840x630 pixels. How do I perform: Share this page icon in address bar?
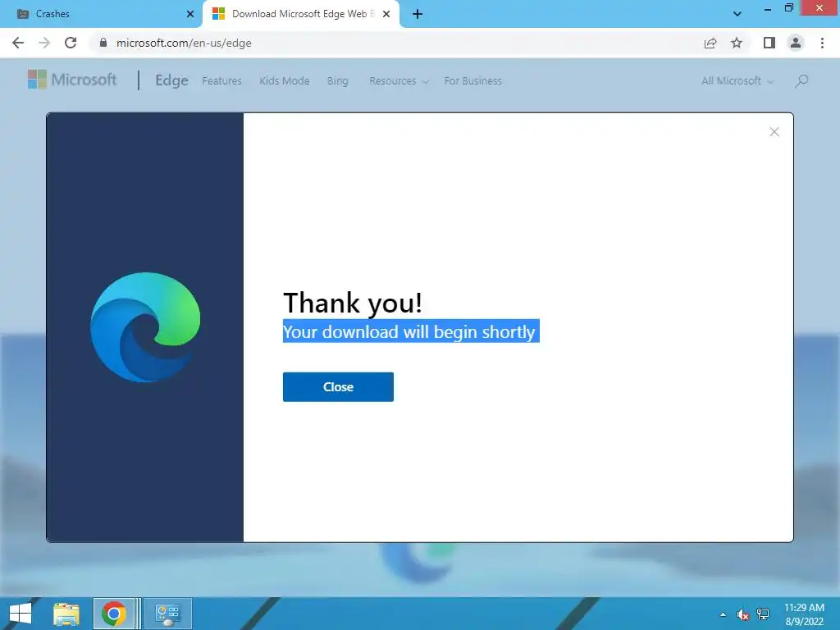710,43
